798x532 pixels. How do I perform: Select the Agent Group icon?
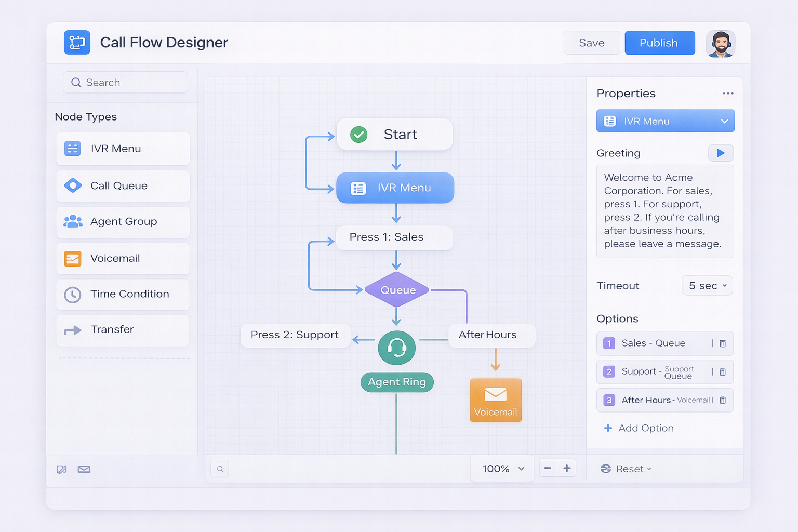tap(73, 221)
